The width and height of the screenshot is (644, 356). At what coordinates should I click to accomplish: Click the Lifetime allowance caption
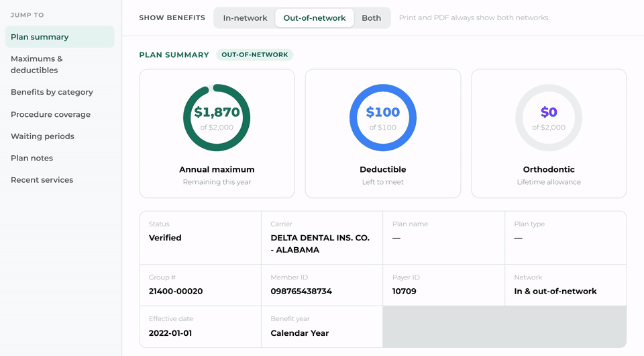coord(549,182)
